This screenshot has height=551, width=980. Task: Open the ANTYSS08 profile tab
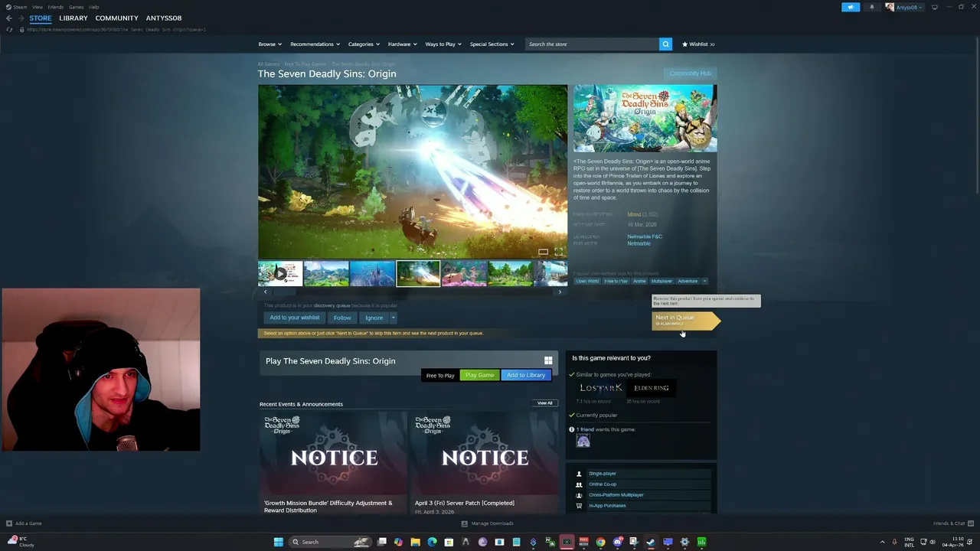164,18
